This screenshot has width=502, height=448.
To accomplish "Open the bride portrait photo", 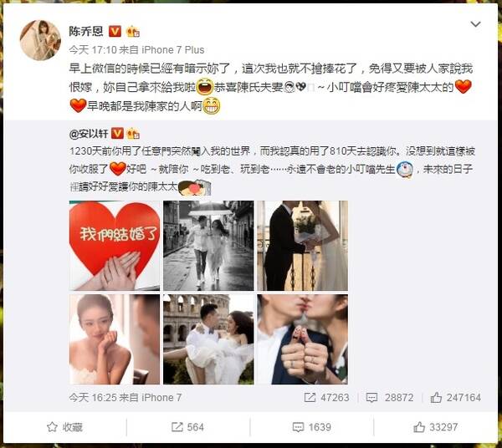I will pos(115,339).
